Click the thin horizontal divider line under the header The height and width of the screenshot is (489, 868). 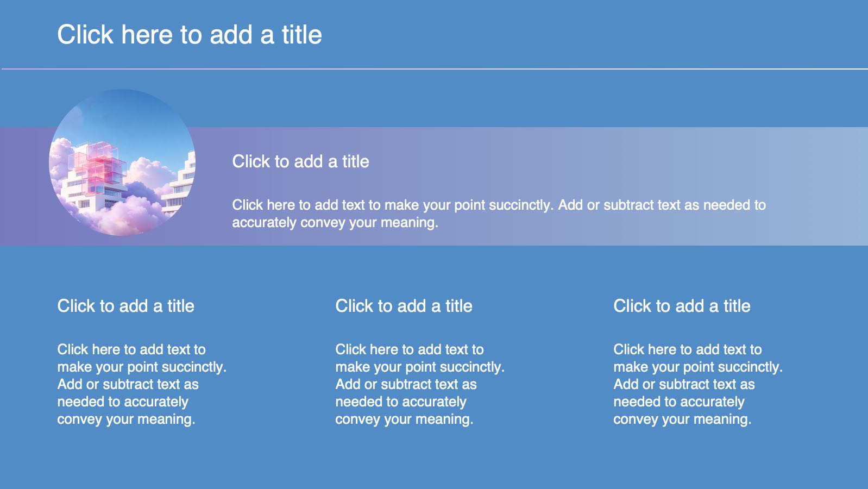[435, 69]
